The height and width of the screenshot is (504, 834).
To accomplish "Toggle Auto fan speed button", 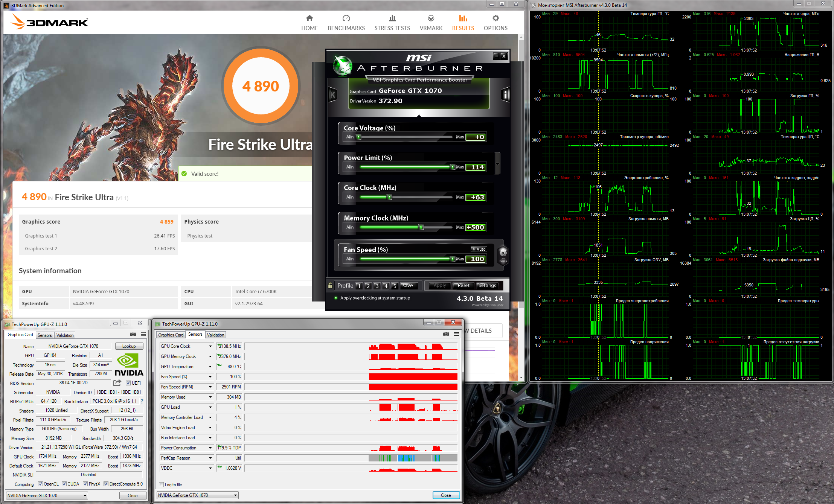I will pyautogui.click(x=479, y=249).
